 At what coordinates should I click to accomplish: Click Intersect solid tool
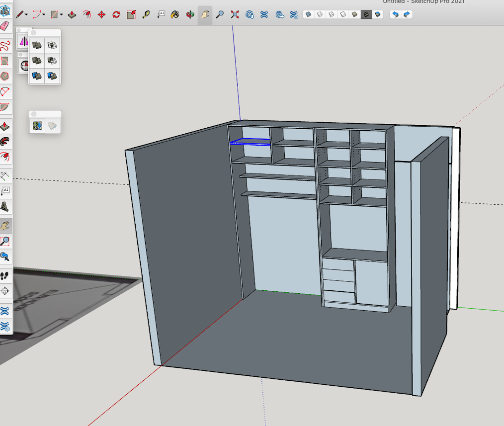52,45
